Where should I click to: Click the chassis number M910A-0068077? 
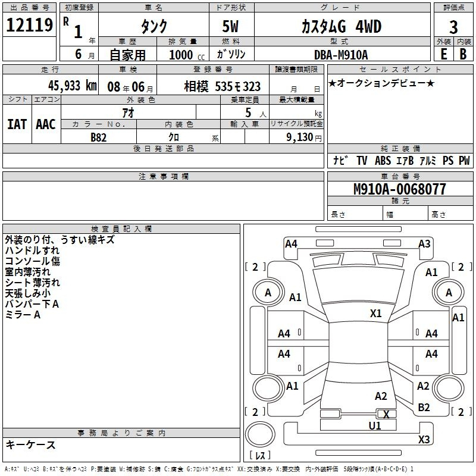pos(400,189)
